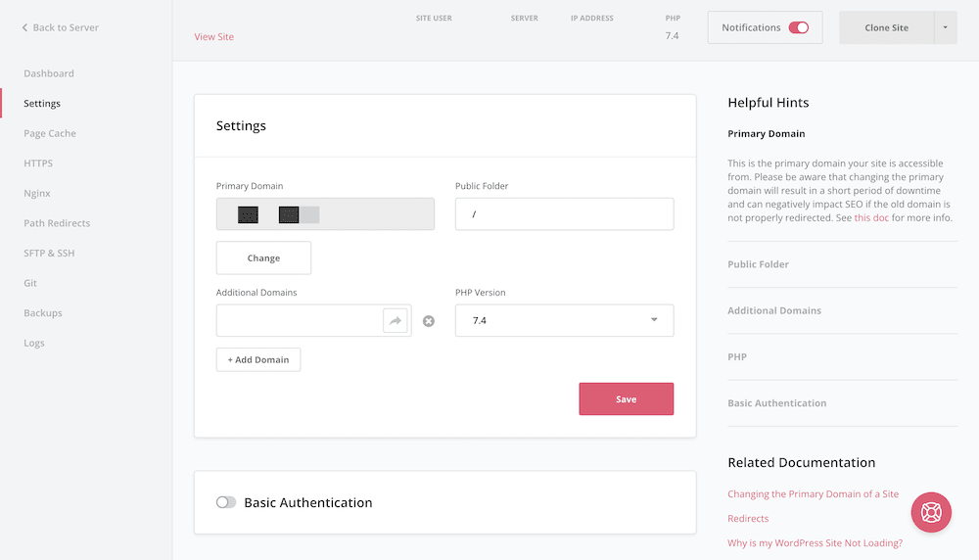Open HTTPS in the sidebar
The image size is (979, 560).
[38, 163]
